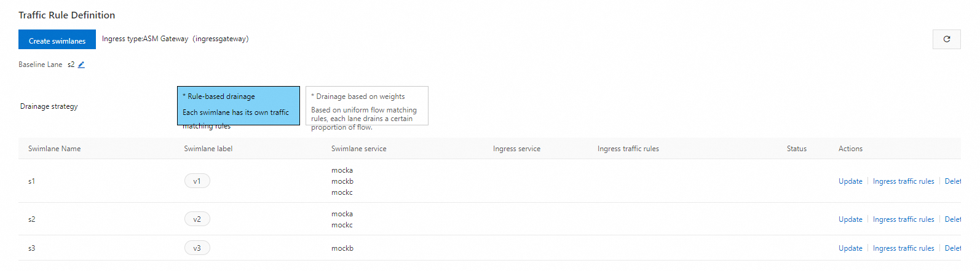The image size is (980, 271).
Task: Open Ingress traffic rules for s1
Action: pos(903,181)
